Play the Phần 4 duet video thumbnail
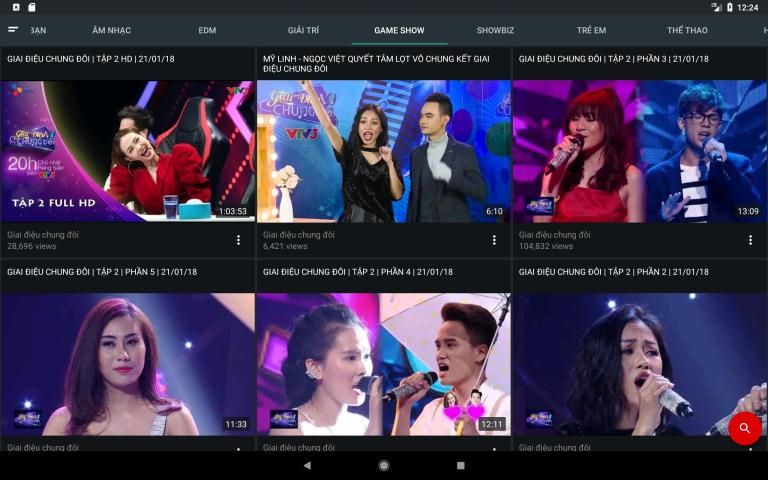 384,364
